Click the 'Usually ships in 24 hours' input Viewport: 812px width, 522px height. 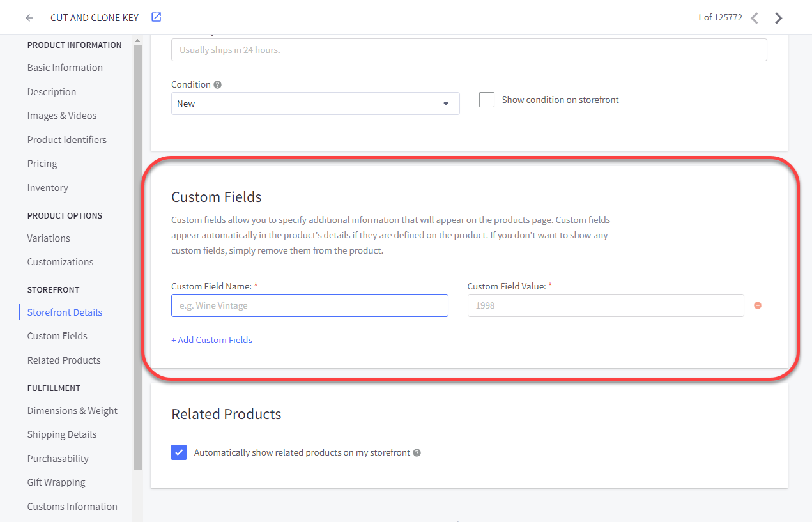[469, 50]
